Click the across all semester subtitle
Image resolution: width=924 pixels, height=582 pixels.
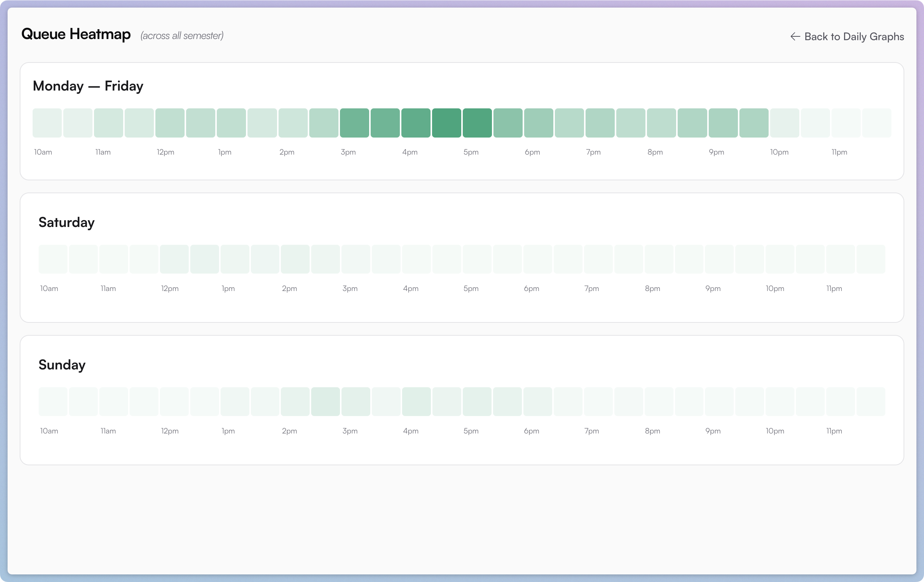(x=182, y=36)
